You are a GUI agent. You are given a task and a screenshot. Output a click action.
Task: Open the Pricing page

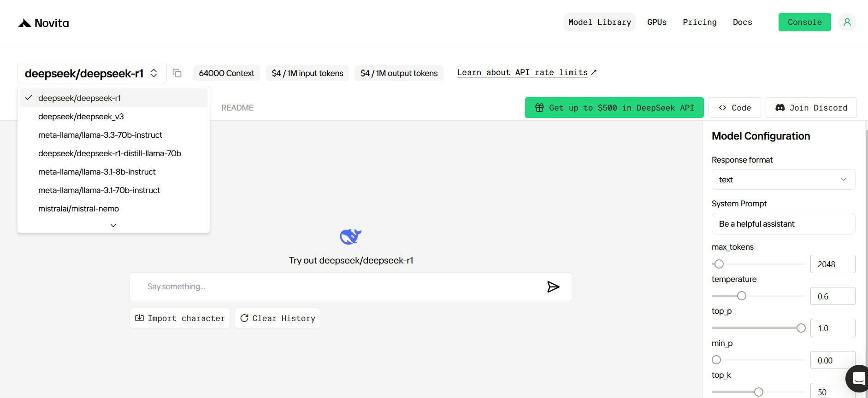point(699,22)
